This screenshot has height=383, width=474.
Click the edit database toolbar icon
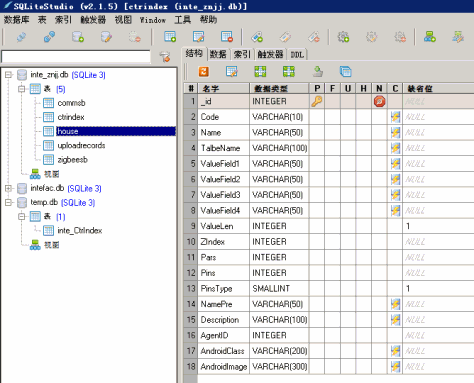(106, 37)
